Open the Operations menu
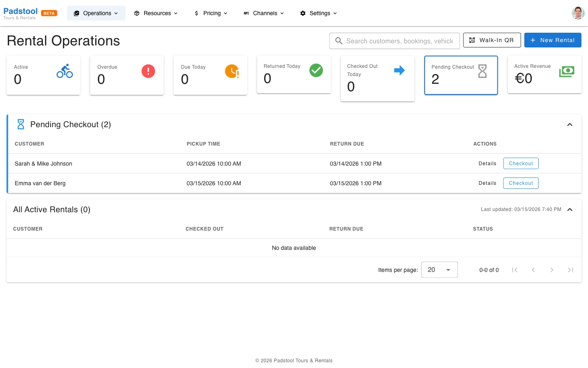 pos(96,13)
